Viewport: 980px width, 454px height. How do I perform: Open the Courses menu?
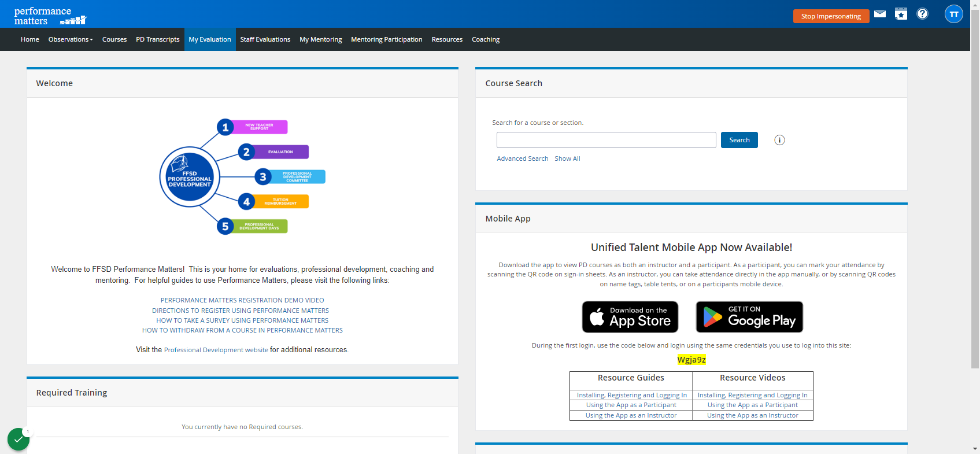coord(114,39)
